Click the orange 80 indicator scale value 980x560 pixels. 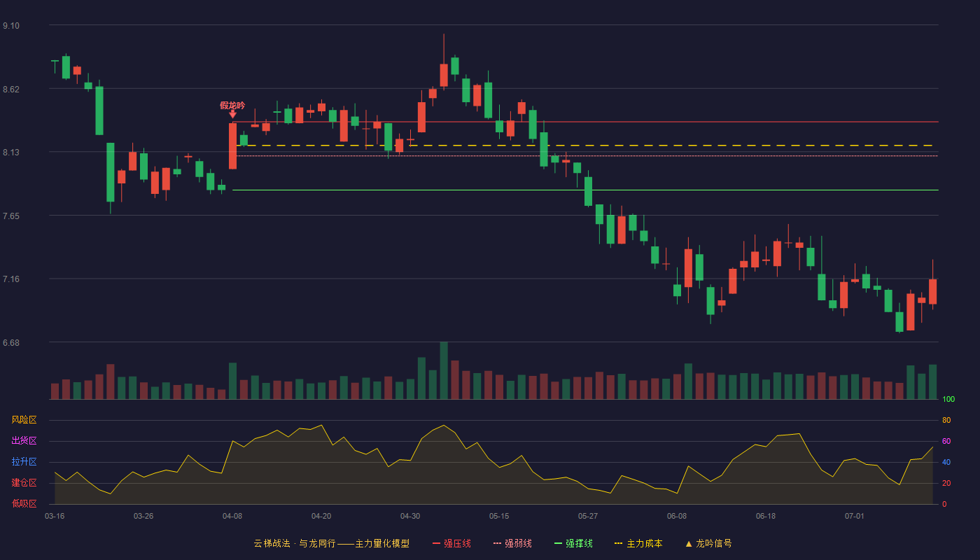946,420
